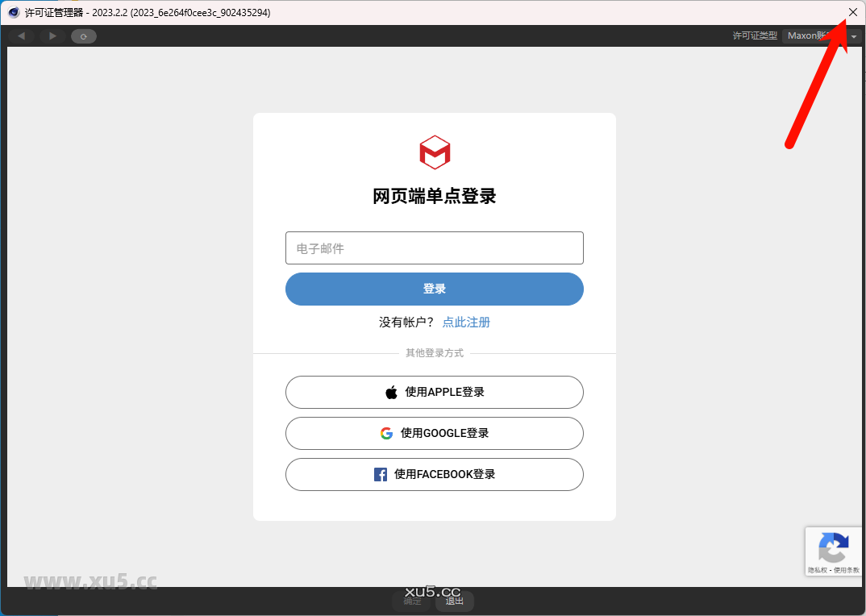This screenshot has height=616, width=866.
Task: Click the forward navigation arrow
Action: click(x=52, y=36)
